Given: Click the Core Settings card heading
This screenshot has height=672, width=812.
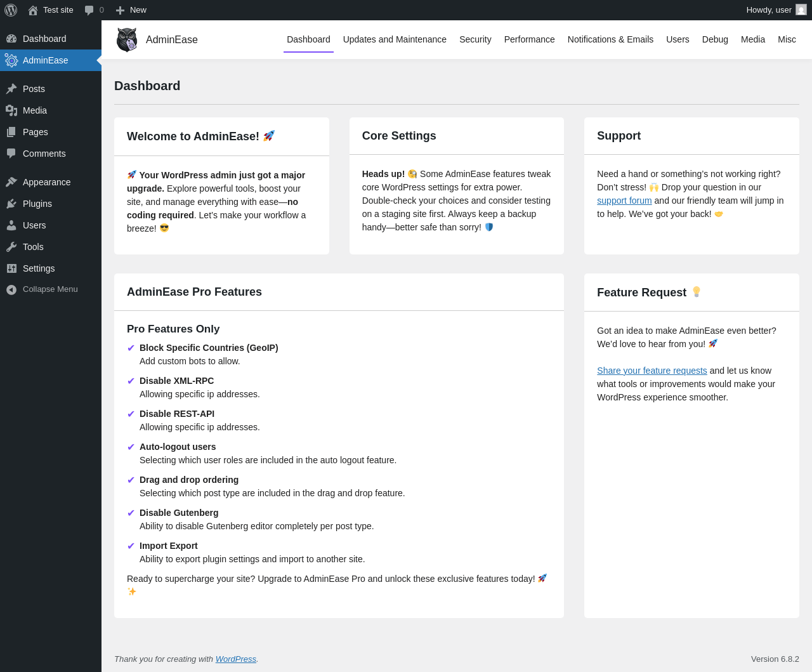Looking at the screenshot, I should (399, 136).
